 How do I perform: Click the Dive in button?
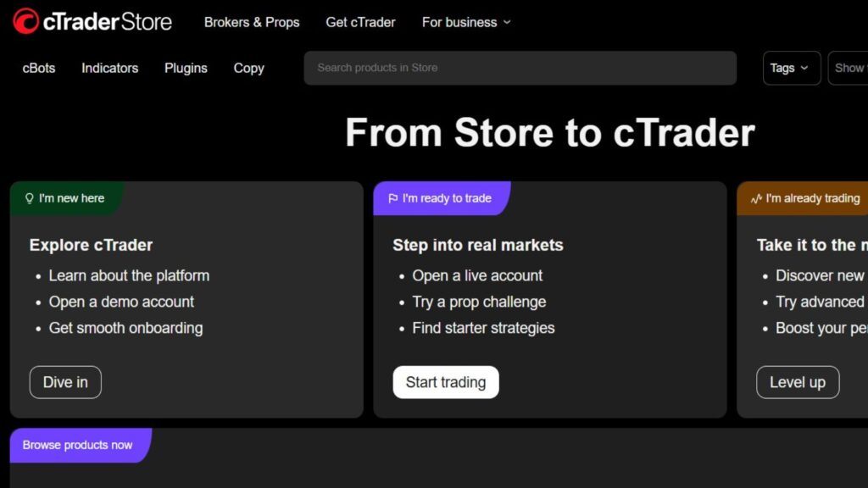point(65,382)
